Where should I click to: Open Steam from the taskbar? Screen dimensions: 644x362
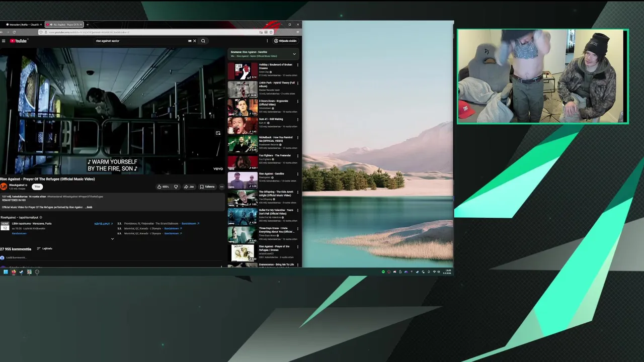pos(21,272)
